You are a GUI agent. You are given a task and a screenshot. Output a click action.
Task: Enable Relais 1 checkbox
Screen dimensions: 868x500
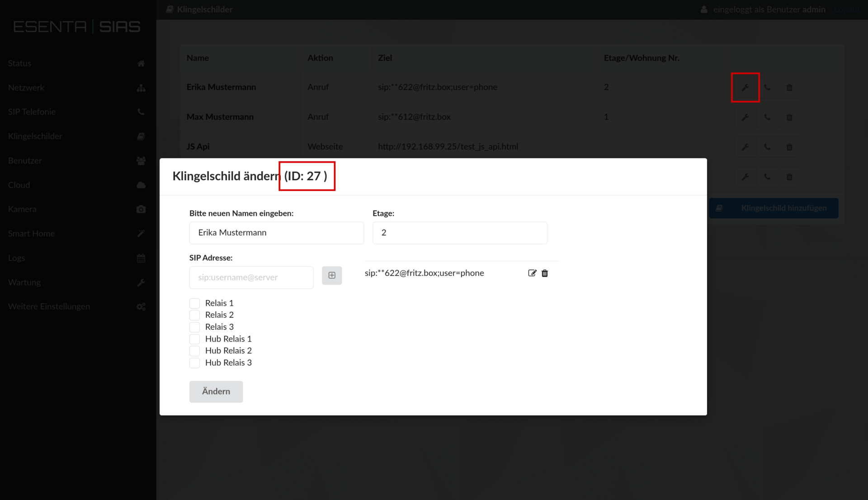[194, 303]
